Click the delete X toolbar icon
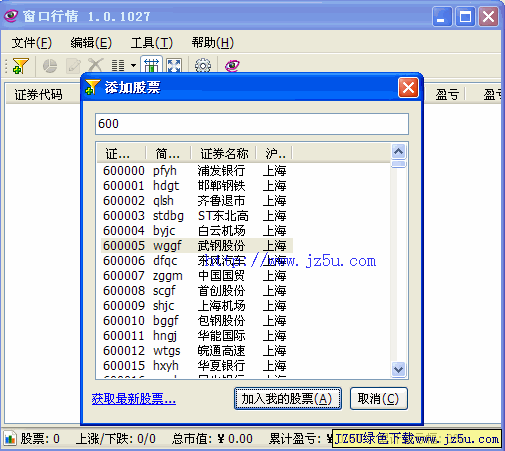Screen dimensions: 505x451 click(x=95, y=66)
